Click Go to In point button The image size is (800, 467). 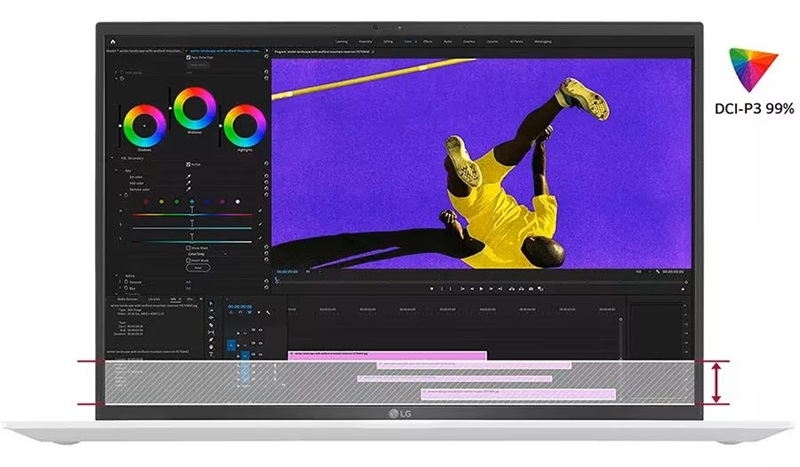(463, 289)
